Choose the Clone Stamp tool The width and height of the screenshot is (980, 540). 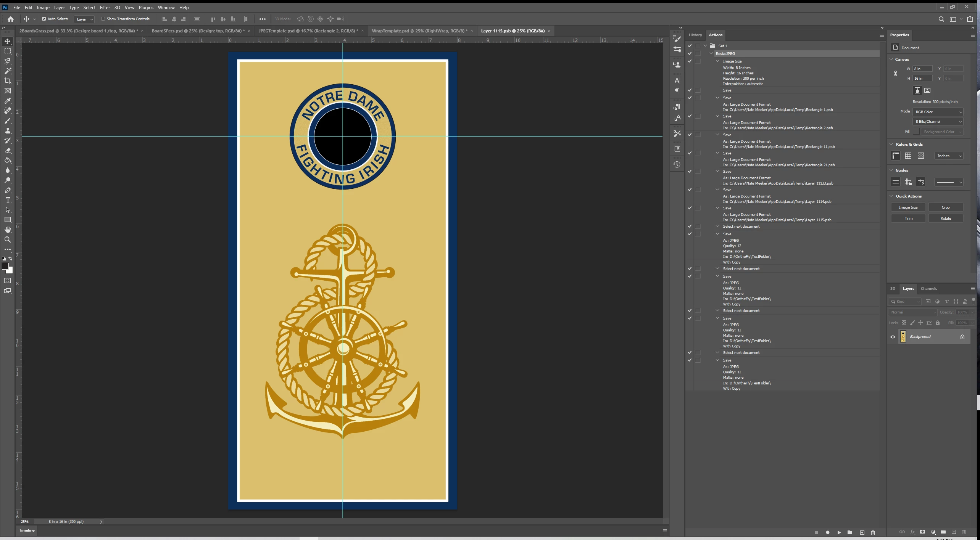(8, 130)
